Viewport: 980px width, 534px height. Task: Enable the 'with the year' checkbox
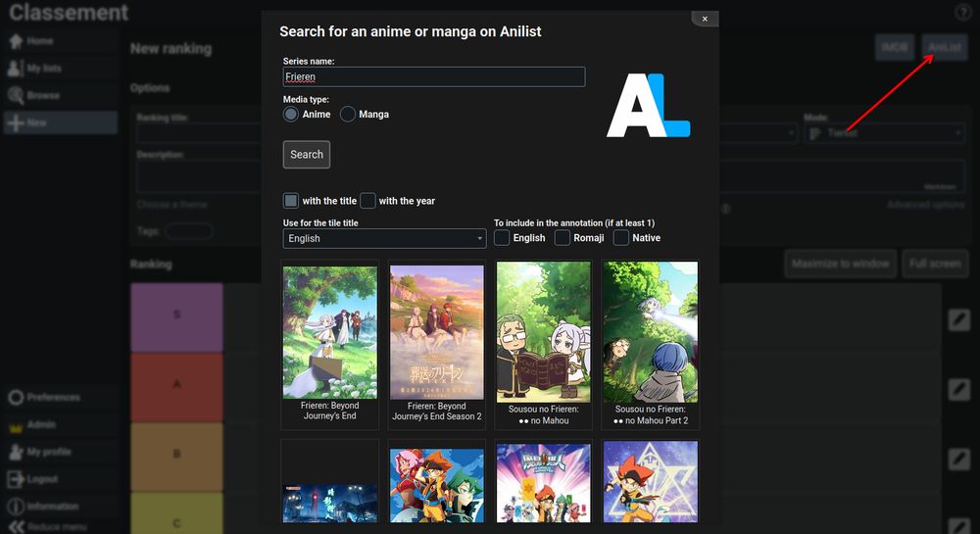pyautogui.click(x=367, y=201)
